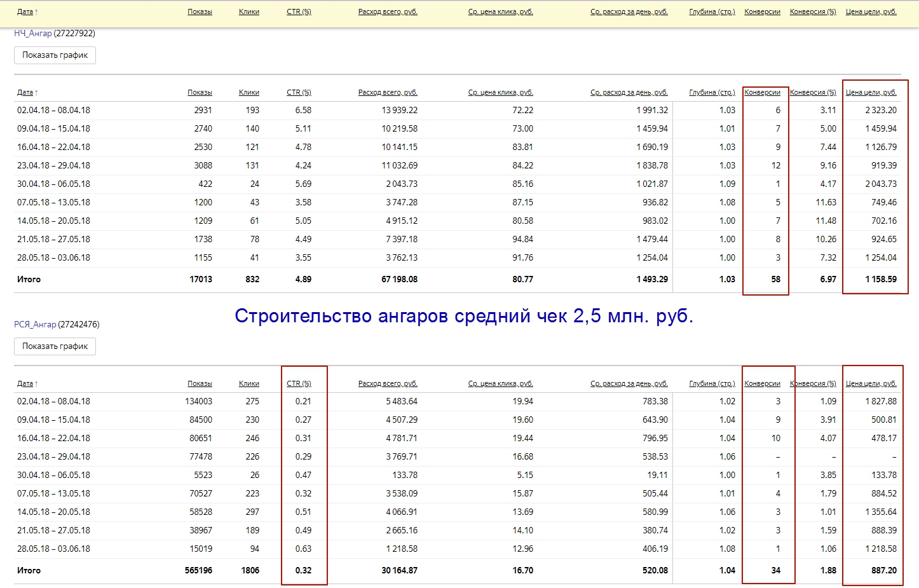This screenshot has width=919, height=588.
Task: Sort НЧ_Ангар table by Конверсии column
Action: pos(762,92)
